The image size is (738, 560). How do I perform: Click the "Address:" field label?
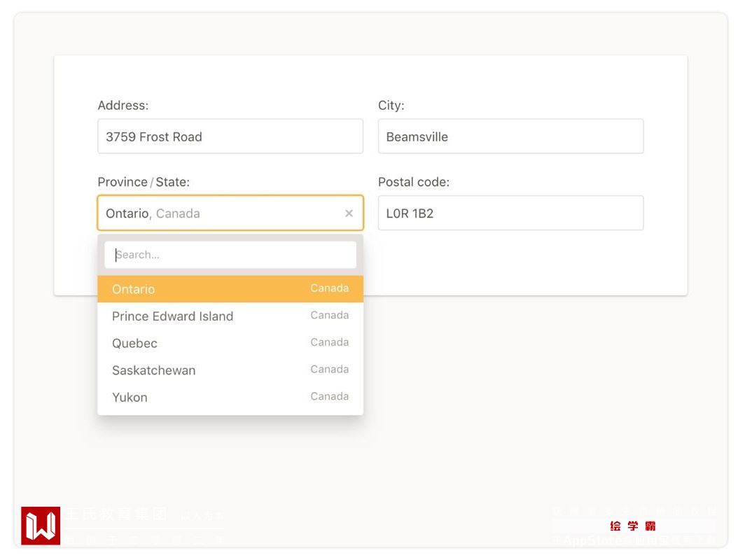click(x=123, y=106)
